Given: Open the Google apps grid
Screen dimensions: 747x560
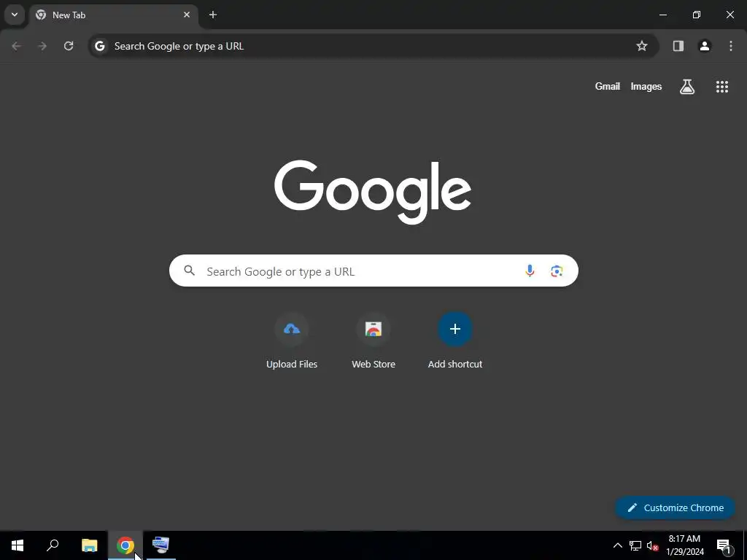Looking at the screenshot, I should tap(722, 87).
